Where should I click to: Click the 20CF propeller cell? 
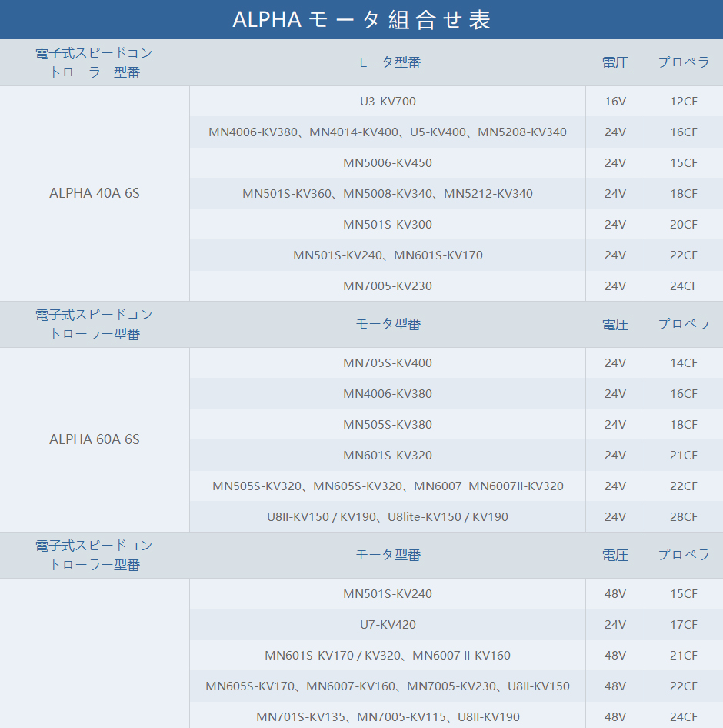tap(683, 224)
